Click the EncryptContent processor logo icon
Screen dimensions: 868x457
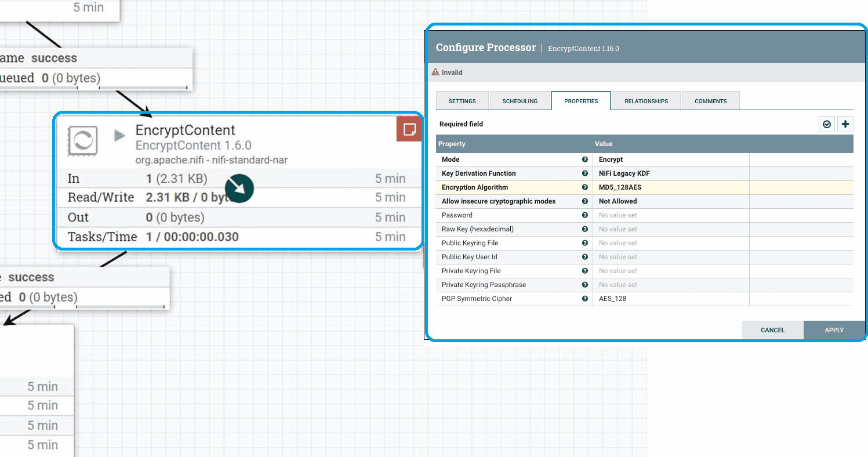(x=82, y=140)
